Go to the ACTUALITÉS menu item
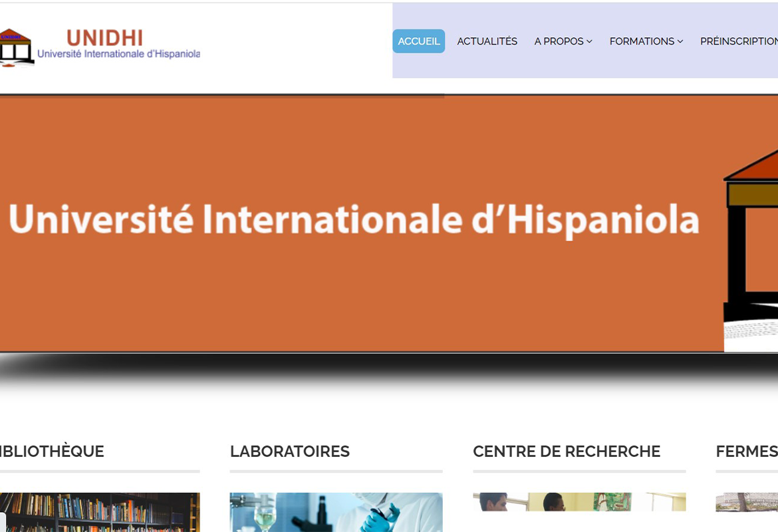The image size is (778, 532). click(x=487, y=41)
